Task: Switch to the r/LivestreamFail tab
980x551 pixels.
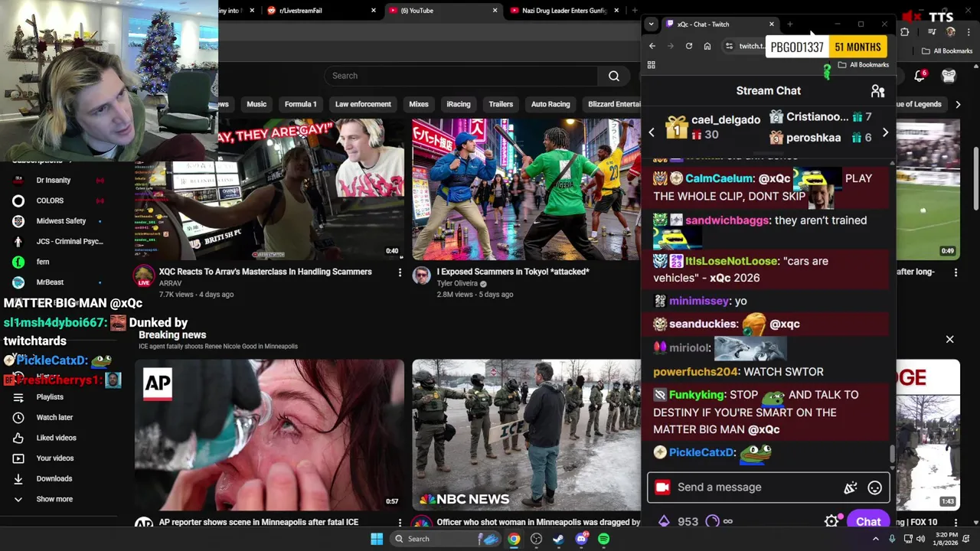Action: coord(320,11)
